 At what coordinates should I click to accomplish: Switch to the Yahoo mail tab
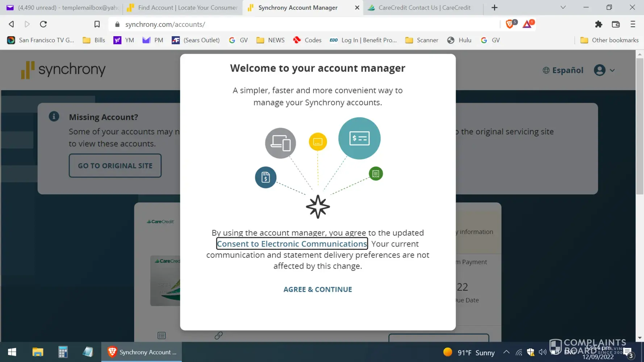click(63, 8)
